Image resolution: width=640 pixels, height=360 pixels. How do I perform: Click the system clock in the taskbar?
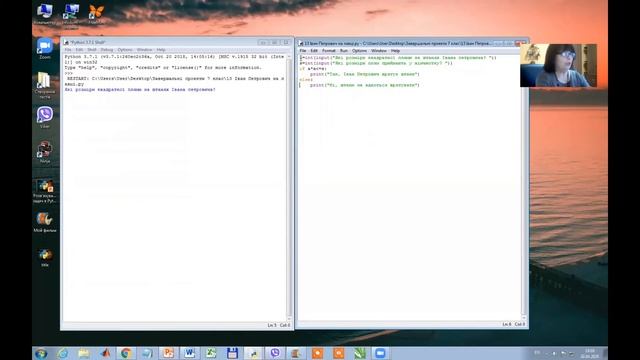(x=589, y=353)
